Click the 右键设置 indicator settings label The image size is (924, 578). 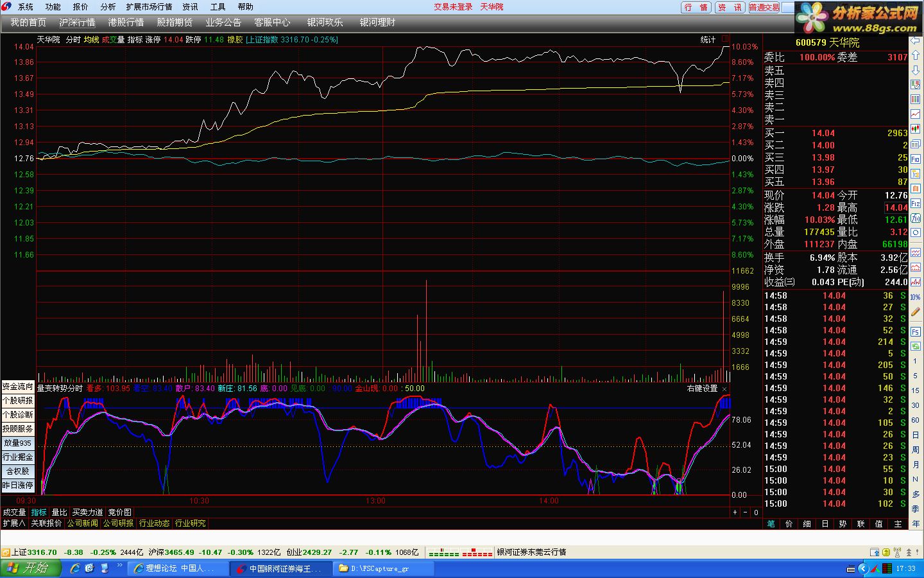(702, 389)
